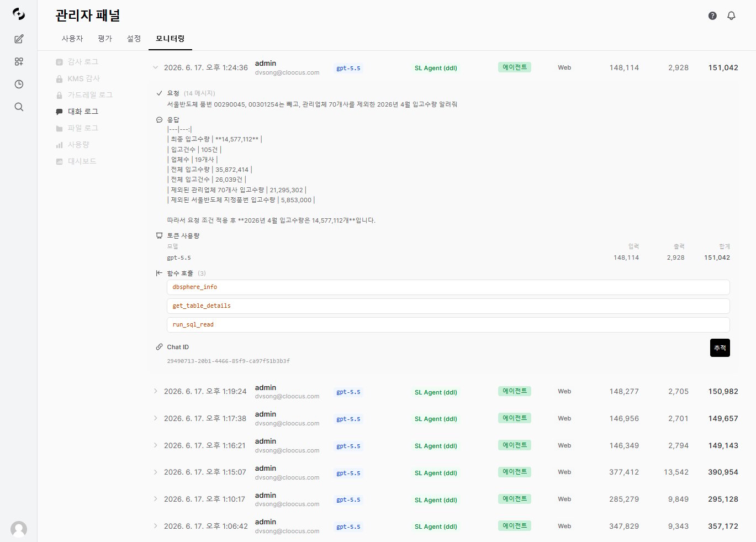Open 대화 로그 in side menu
The image size is (756, 542).
(83, 112)
